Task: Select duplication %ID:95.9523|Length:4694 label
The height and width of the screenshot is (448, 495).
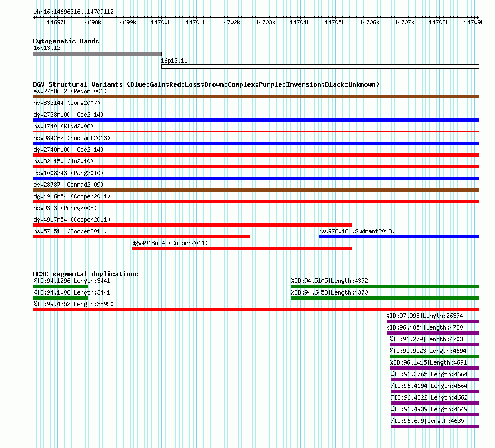Action: click(428, 351)
